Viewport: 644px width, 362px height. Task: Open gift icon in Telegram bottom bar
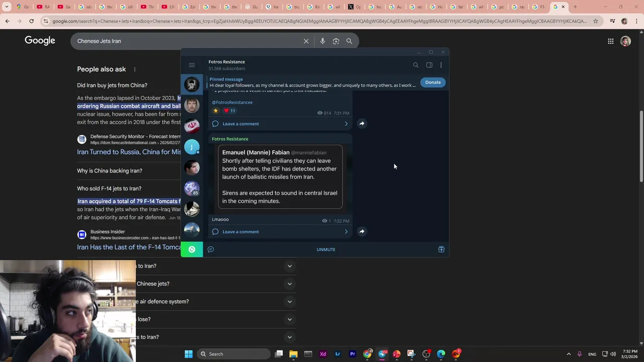441,249
